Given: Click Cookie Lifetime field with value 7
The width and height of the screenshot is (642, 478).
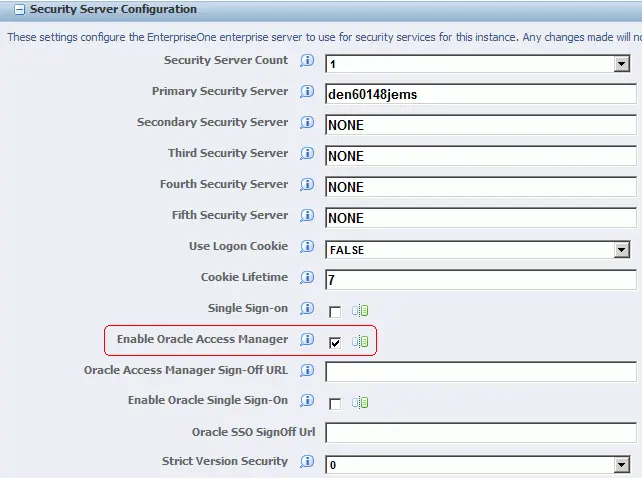Looking at the screenshot, I should pos(481,280).
